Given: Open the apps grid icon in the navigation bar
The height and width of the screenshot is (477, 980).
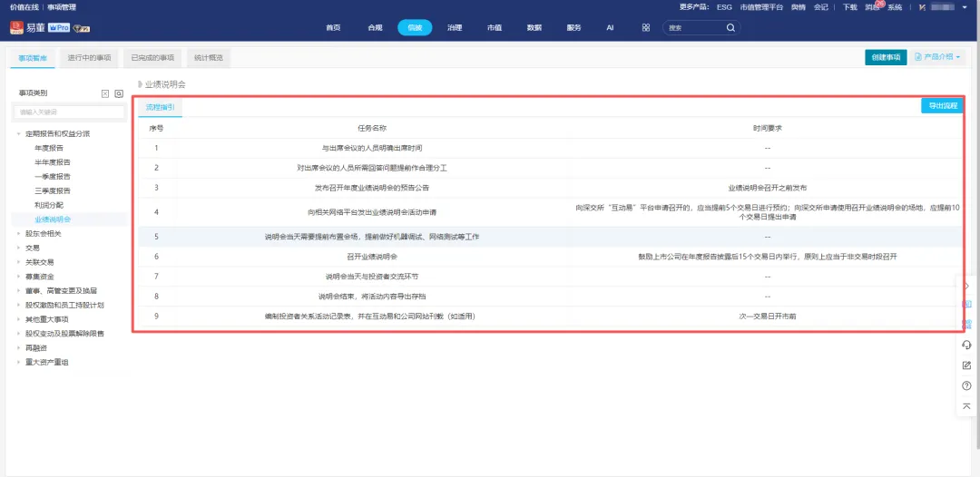Looking at the screenshot, I should pos(646,28).
